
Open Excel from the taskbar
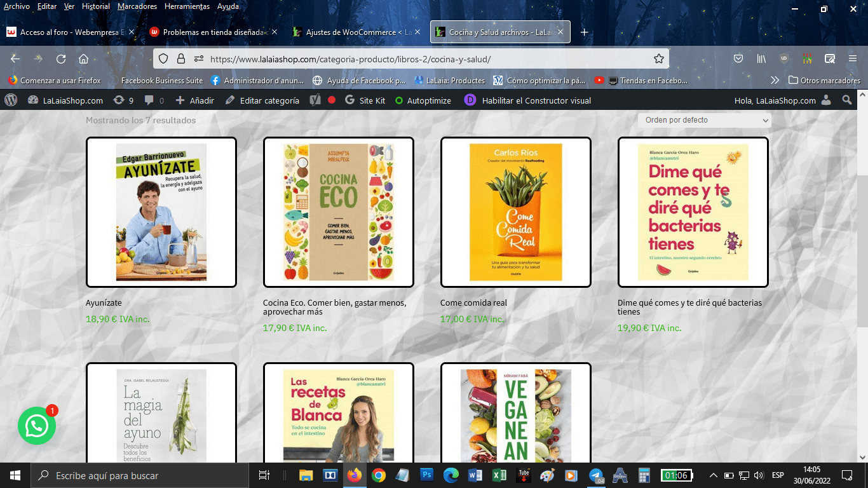(x=499, y=475)
